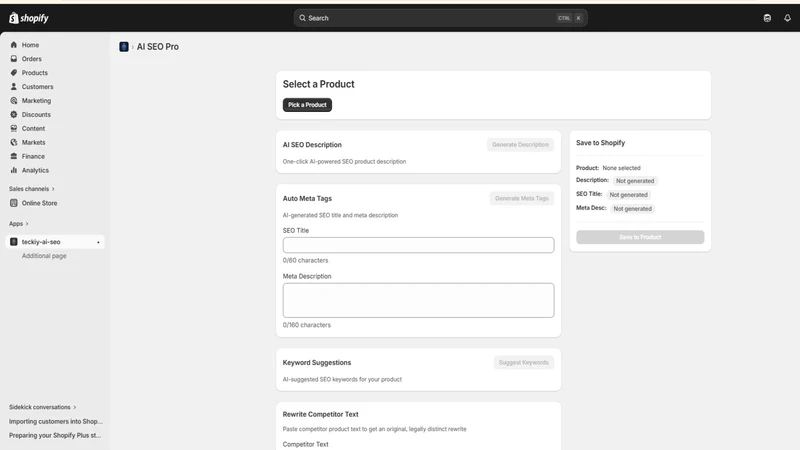Image resolution: width=800 pixels, height=450 pixels.
Task: Click the Customers person icon
Action: tap(14, 87)
